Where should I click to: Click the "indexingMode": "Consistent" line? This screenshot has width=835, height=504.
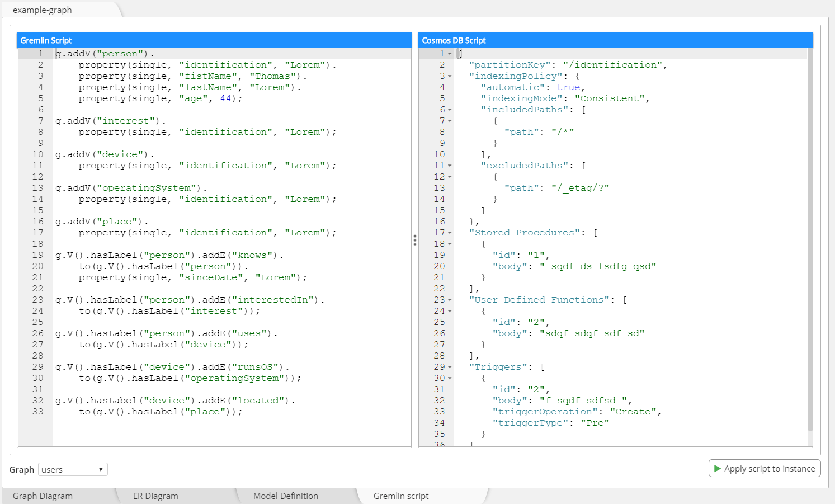click(565, 98)
